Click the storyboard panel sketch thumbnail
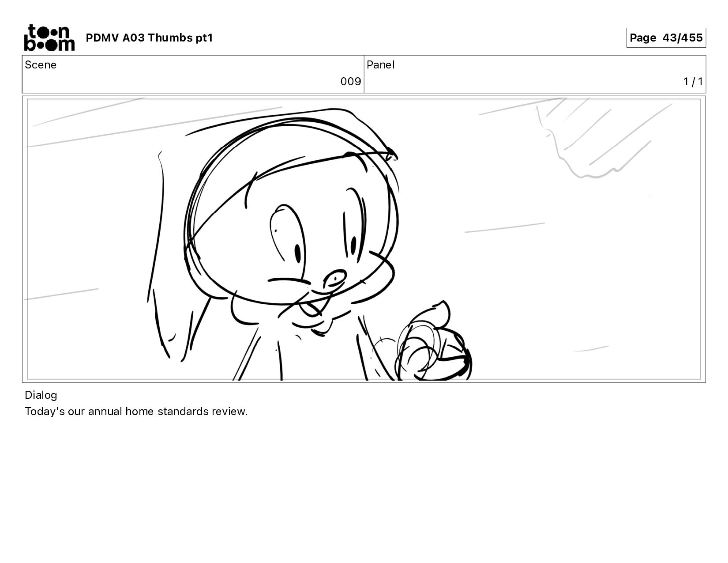 point(364,239)
